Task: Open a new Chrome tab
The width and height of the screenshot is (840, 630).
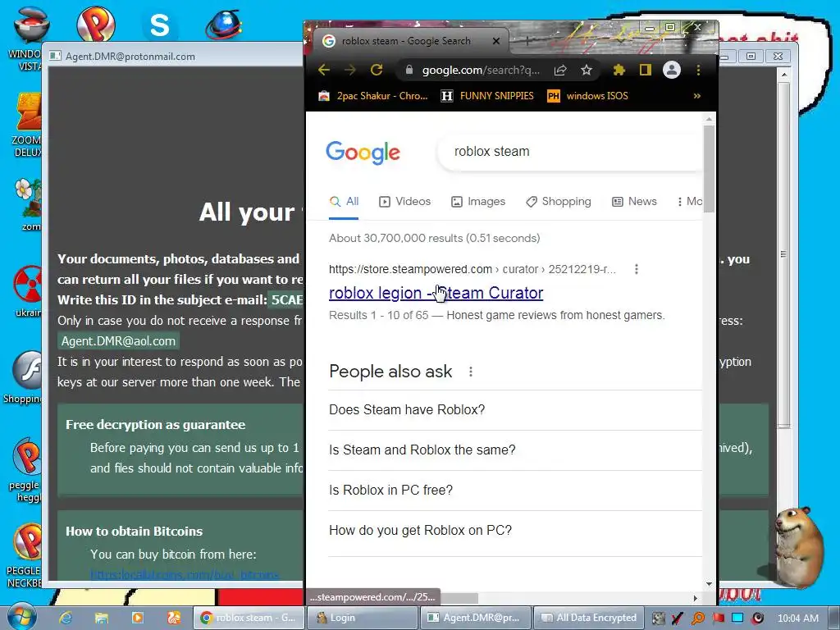Action: click(x=527, y=41)
